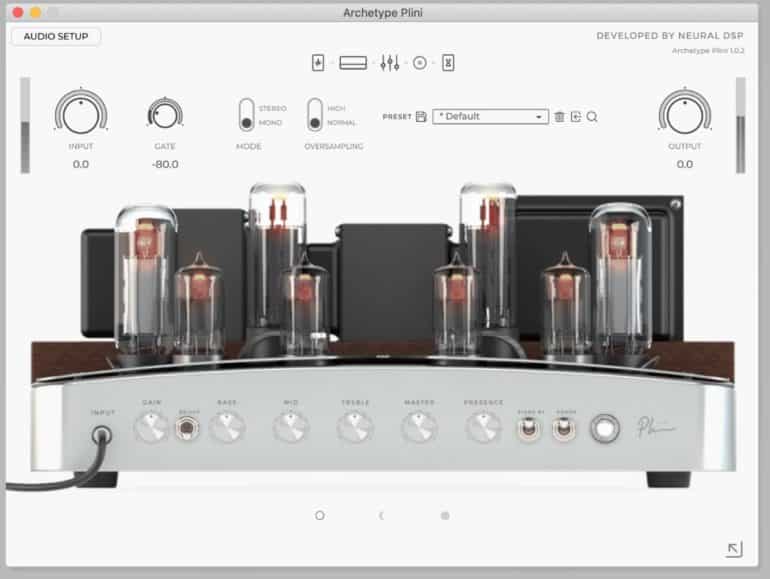
Task: Click the import preset icon
Action: [x=576, y=117]
